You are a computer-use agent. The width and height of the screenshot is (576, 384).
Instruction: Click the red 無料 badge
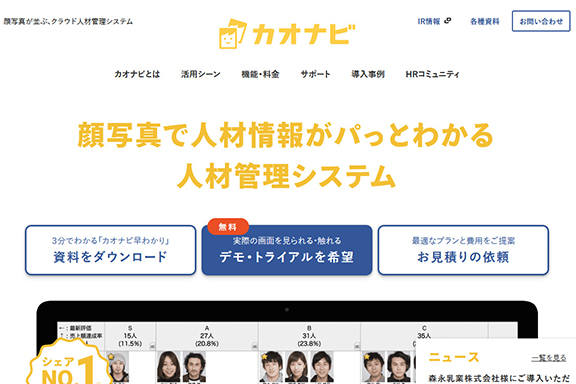[228, 227]
